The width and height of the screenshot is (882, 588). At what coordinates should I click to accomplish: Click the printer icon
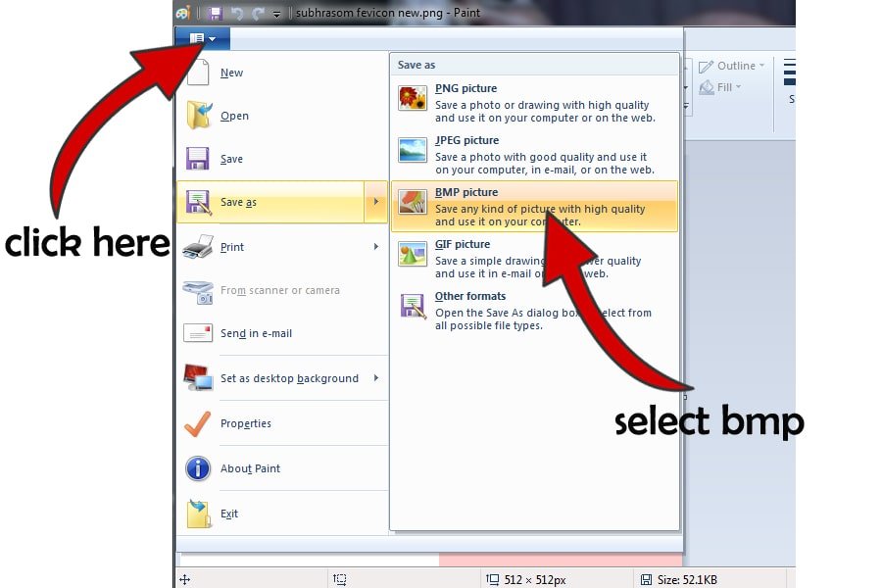click(x=198, y=246)
